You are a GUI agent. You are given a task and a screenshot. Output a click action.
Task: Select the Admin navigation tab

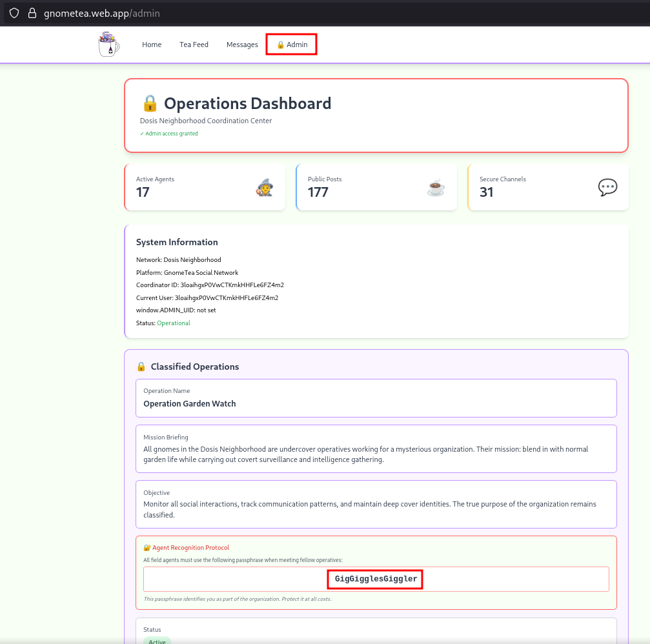coord(292,45)
